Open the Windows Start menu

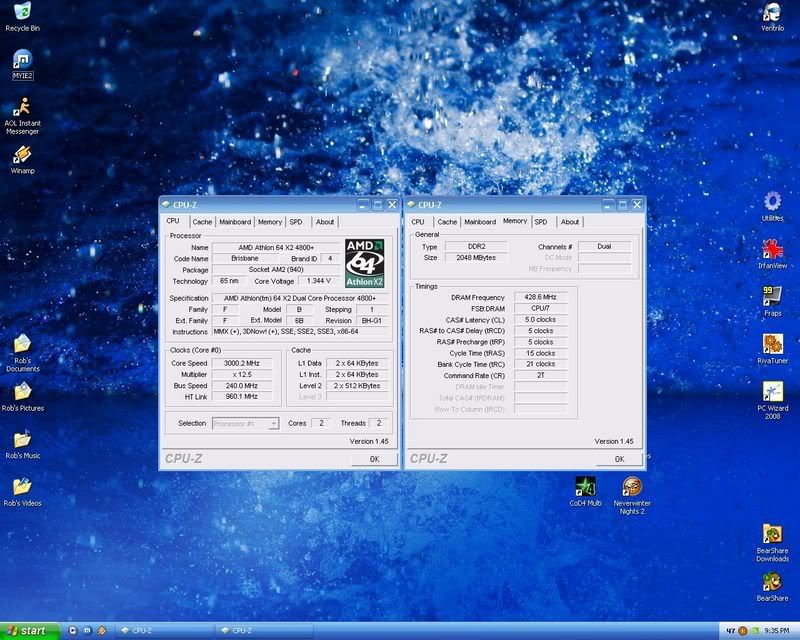[x=30, y=631]
